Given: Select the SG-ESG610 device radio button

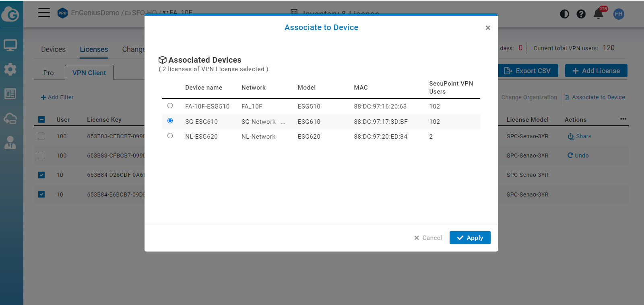Looking at the screenshot, I should (x=170, y=121).
